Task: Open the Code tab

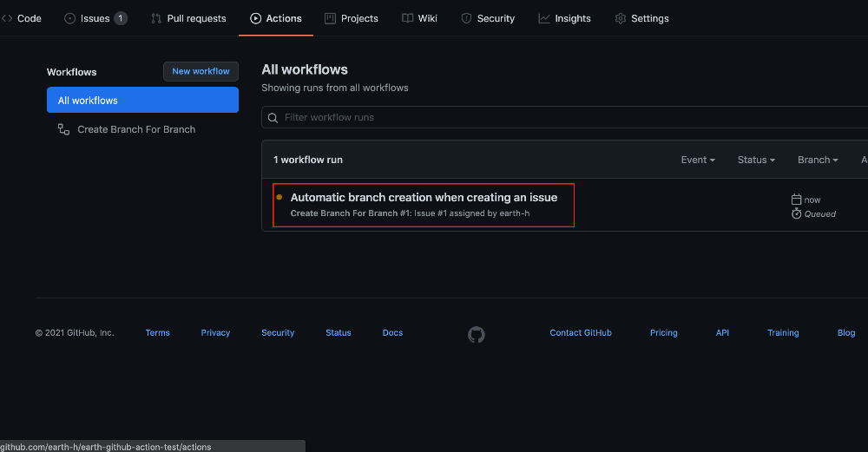Action: click(x=22, y=18)
